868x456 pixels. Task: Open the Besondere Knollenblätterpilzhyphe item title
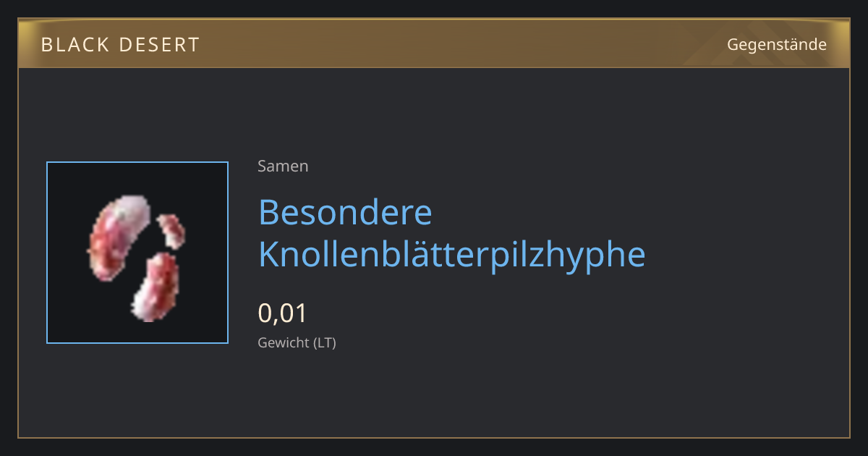point(451,233)
